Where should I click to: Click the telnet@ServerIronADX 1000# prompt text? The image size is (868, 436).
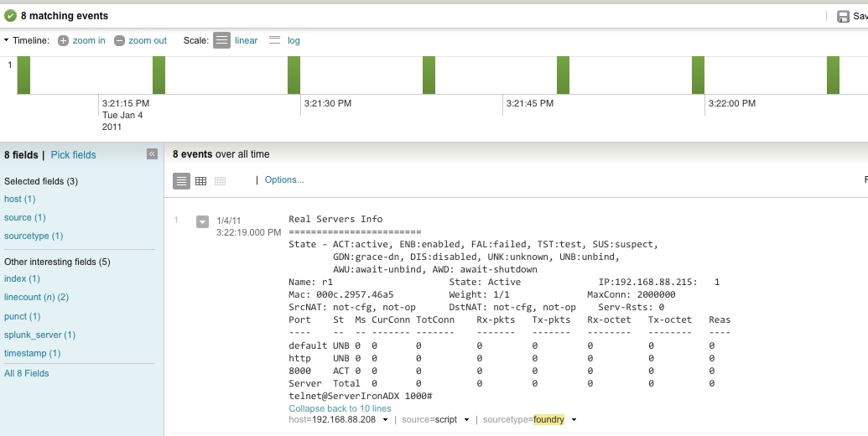(361, 396)
